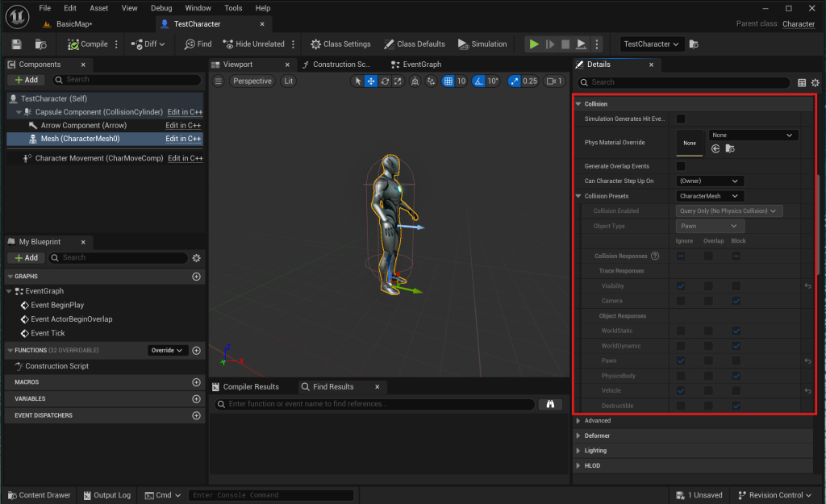Enable Simulation Generates Hit Events checkbox
Screen dimensions: 826x504
tap(681, 119)
